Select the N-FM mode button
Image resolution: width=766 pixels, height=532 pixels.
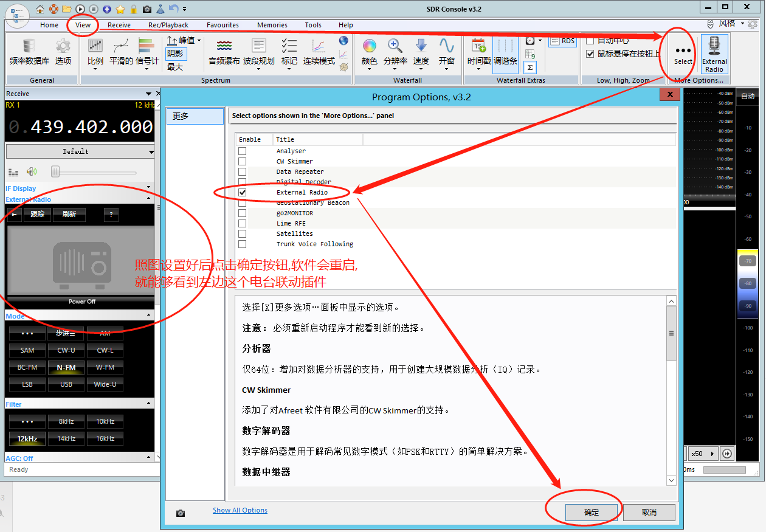tap(66, 367)
